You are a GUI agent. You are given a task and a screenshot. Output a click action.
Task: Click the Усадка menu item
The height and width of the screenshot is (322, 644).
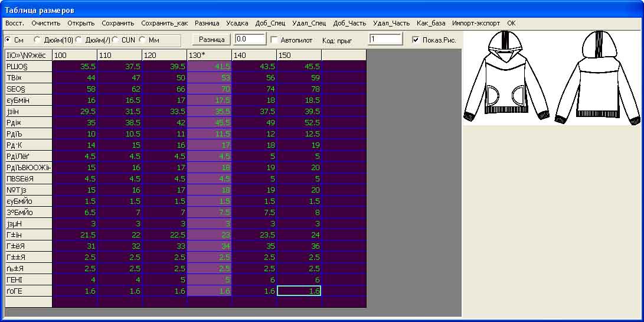[237, 24]
